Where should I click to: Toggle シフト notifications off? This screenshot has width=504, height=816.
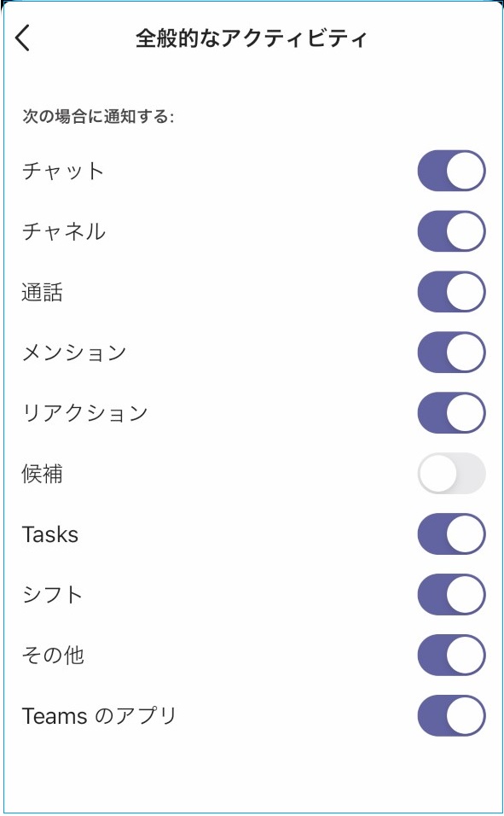451,594
